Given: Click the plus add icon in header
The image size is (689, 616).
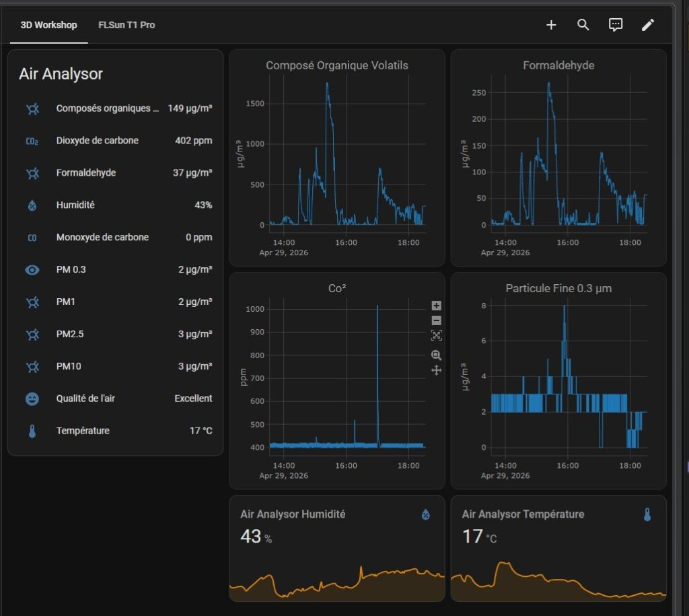Looking at the screenshot, I should click(551, 25).
